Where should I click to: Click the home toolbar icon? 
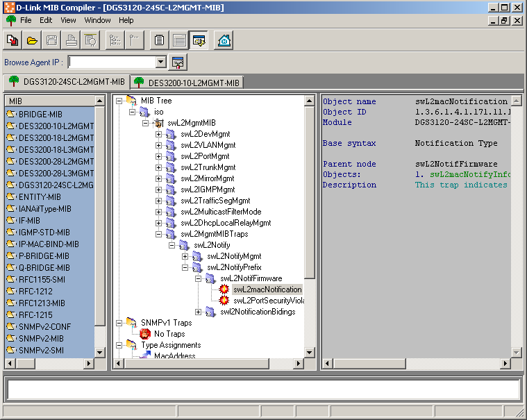(x=224, y=41)
